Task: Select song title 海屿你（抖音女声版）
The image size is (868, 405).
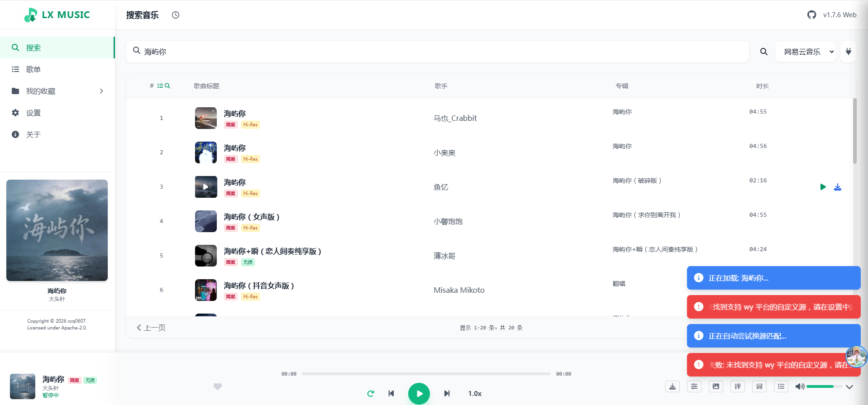Action: click(259, 286)
